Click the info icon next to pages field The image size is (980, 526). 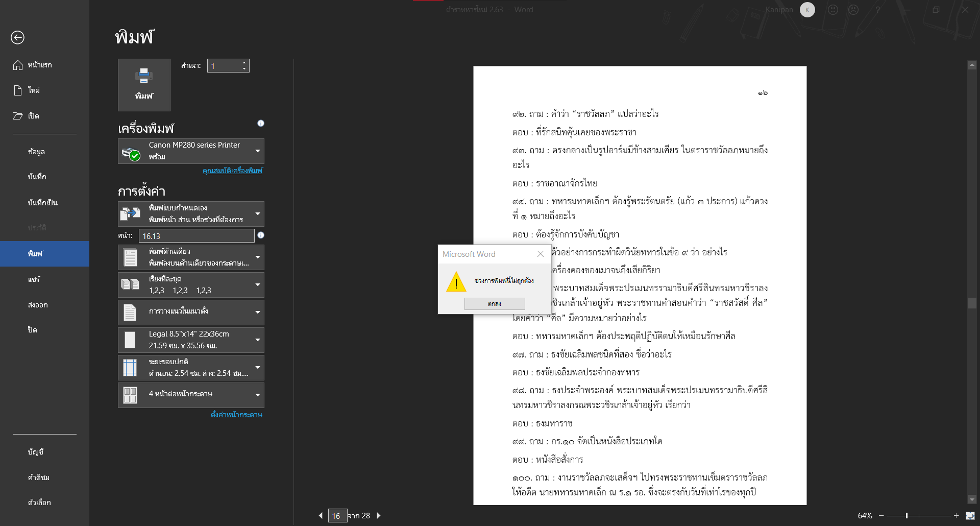click(x=261, y=235)
